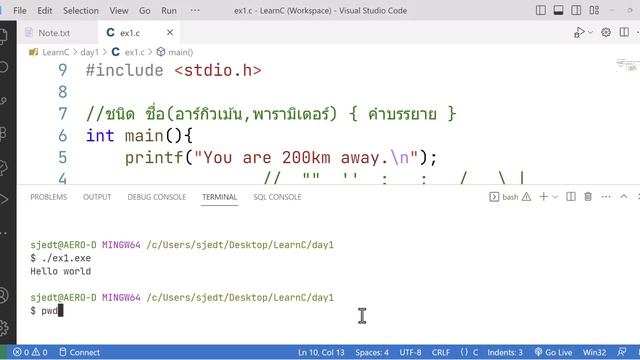Click the errors and warnings status item

click(x=30, y=352)
